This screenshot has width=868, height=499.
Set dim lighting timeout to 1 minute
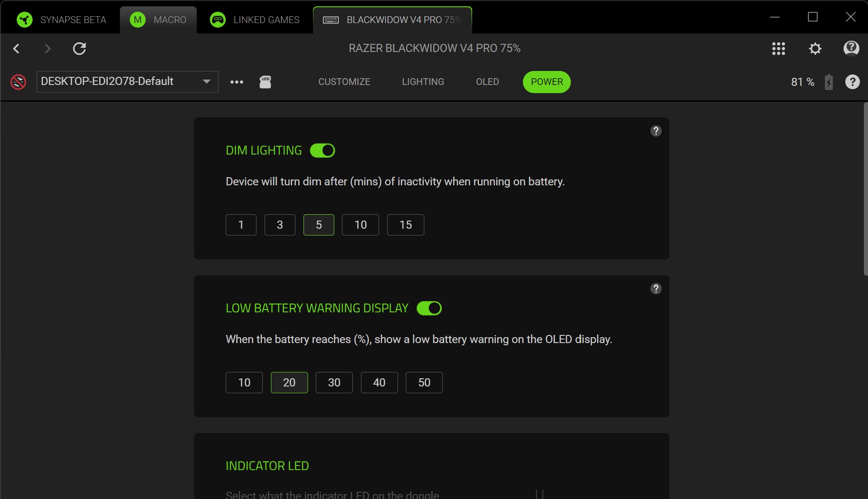click(x=241, y=225)
